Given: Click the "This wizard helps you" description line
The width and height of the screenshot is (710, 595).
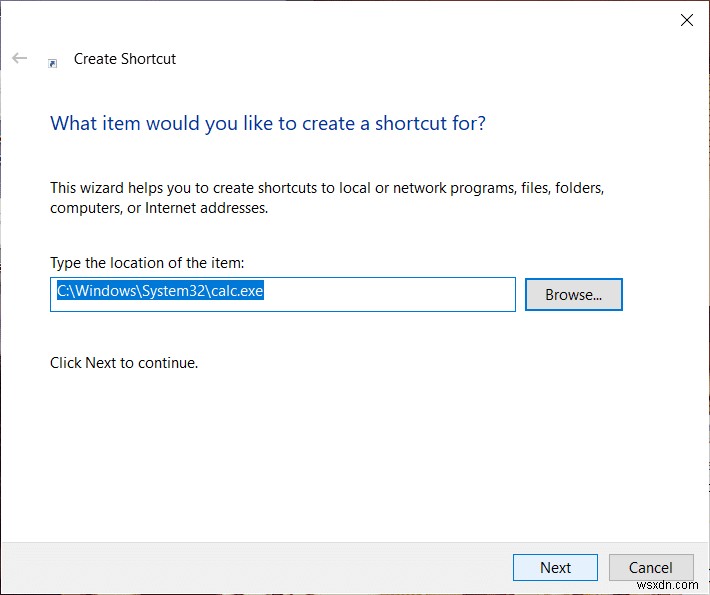Looking at the screenshot, I should pyautogui.click(x=327, y=187).
